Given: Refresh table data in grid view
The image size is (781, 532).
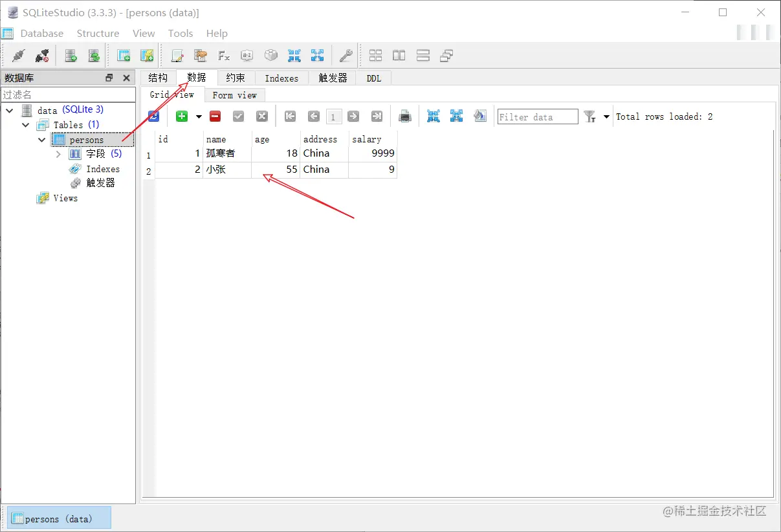Looking at the screenshot, I should (153, 116).
